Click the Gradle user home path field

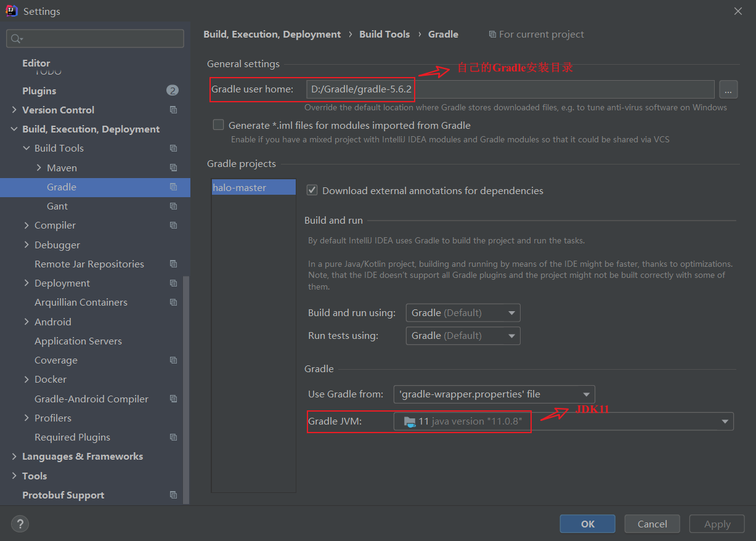[x=510, y=89]
